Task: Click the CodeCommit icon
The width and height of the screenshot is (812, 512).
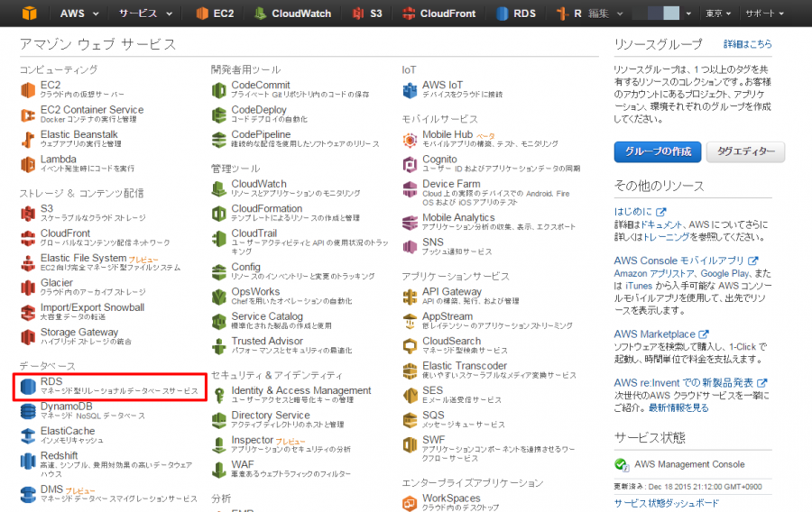Action: (219, 90)
